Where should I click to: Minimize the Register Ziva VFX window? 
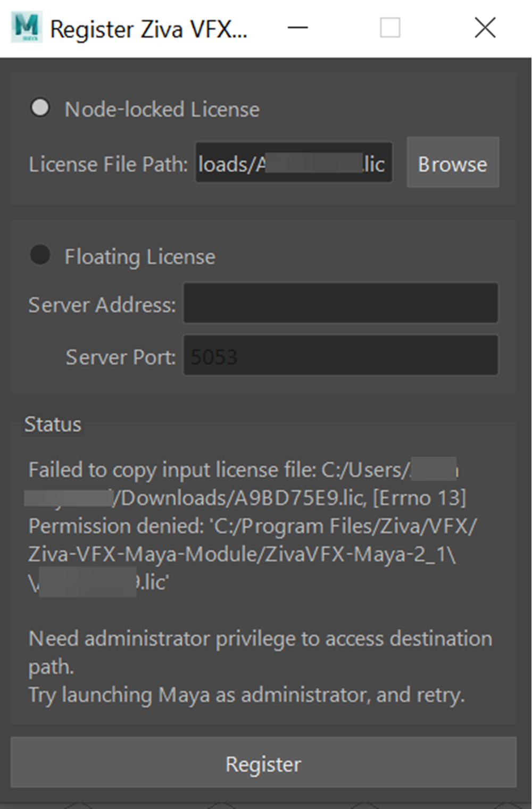[x=298, y=28]
